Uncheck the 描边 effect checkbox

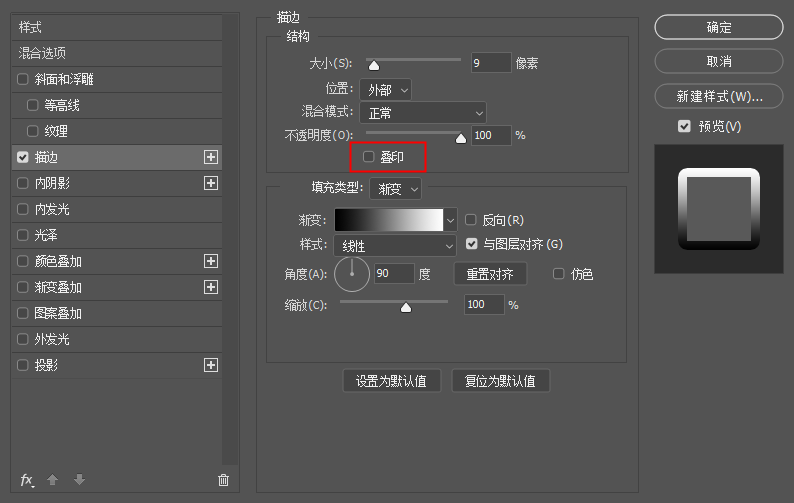pyautogui.click(x=23, y=157)
